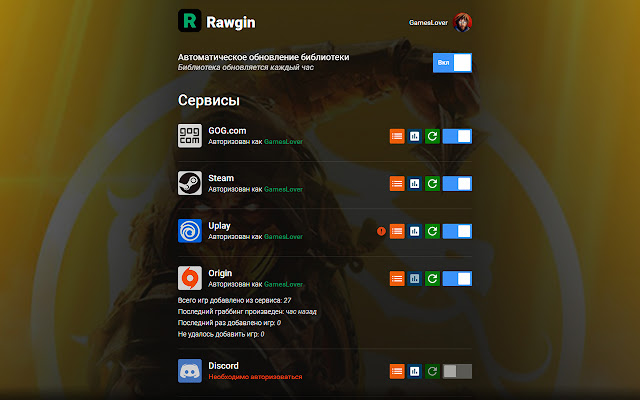Refresh Uplay library with green icon

(x=432, y=231)
